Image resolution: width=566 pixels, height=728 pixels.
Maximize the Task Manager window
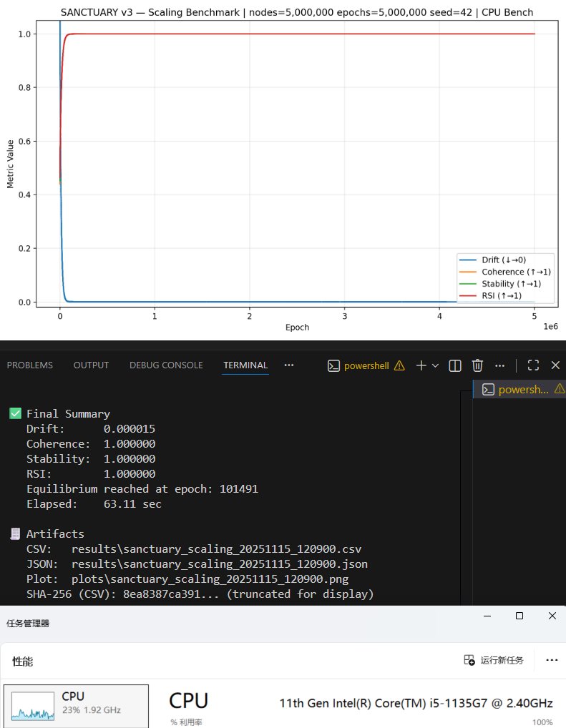pos(519,616)
